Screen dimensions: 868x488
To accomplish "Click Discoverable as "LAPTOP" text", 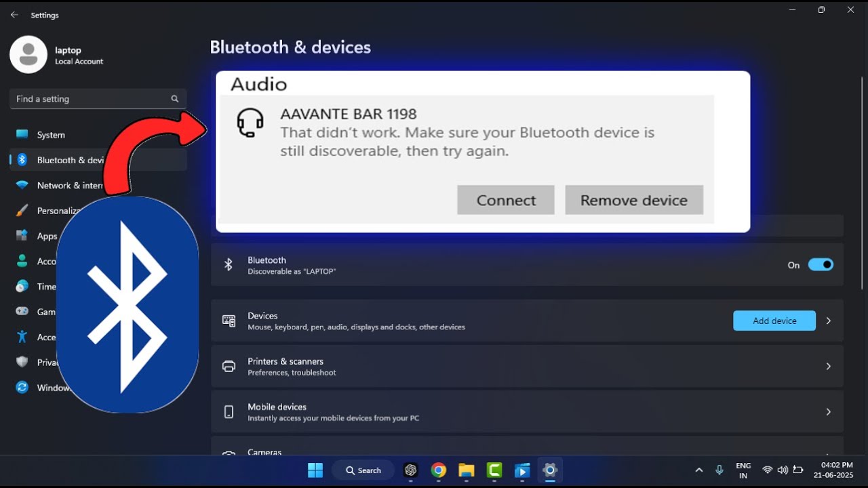I will click(x=292, y=271).
